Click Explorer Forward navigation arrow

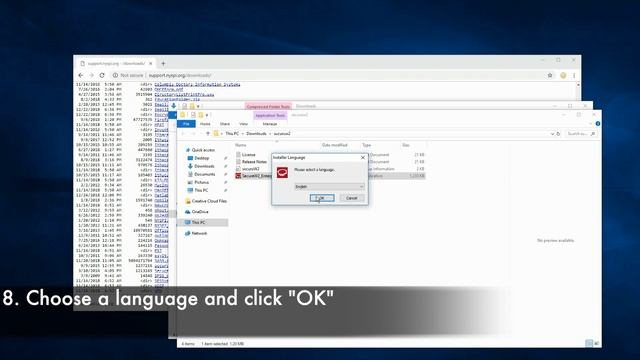tap(193, 134)
